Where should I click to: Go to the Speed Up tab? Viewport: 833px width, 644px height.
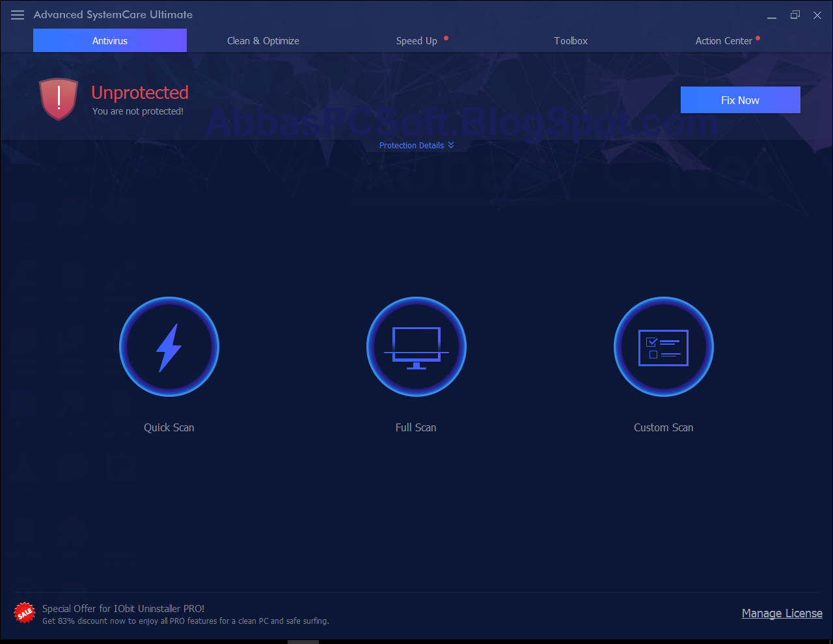pyautogui.click(x=417, y=40)
